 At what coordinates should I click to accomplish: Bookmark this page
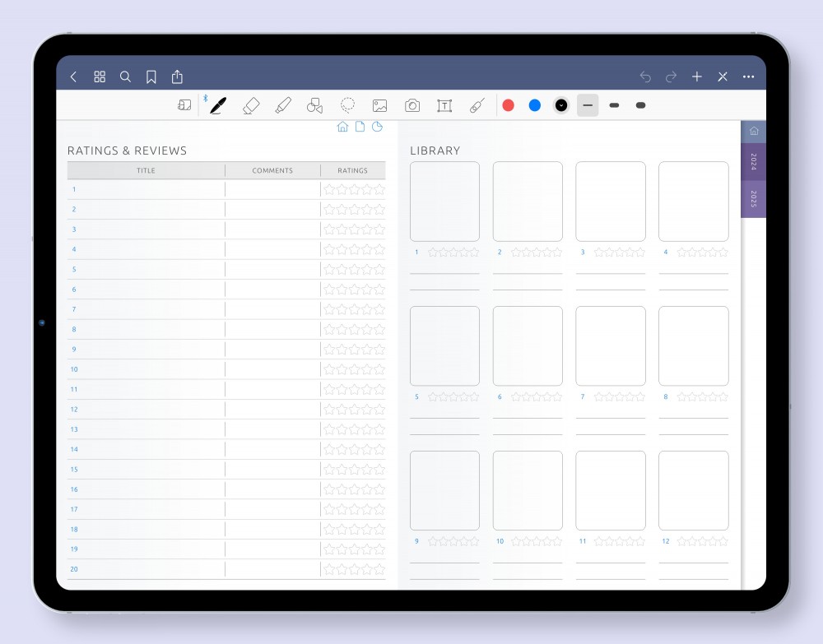click(151, 77)
